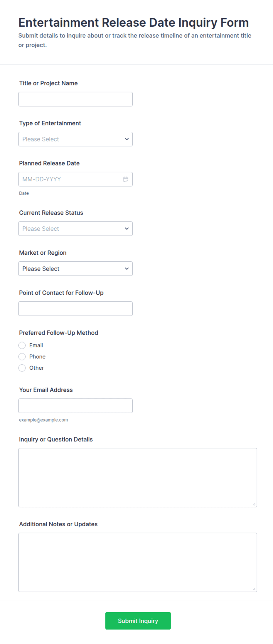Open the Current Release Status dropdown
The height and width of the screenshot is (644, 273).
click(75, 229)
